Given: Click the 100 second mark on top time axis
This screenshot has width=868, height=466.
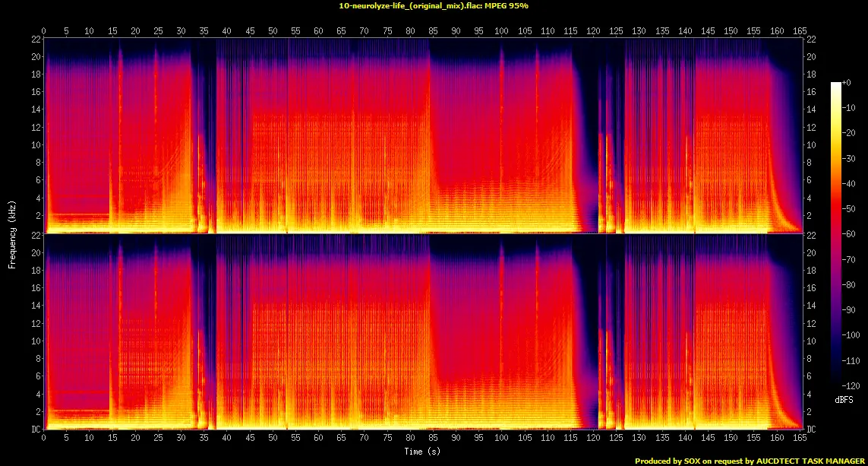Looking at the screenshot, I should tap(501, 31).
